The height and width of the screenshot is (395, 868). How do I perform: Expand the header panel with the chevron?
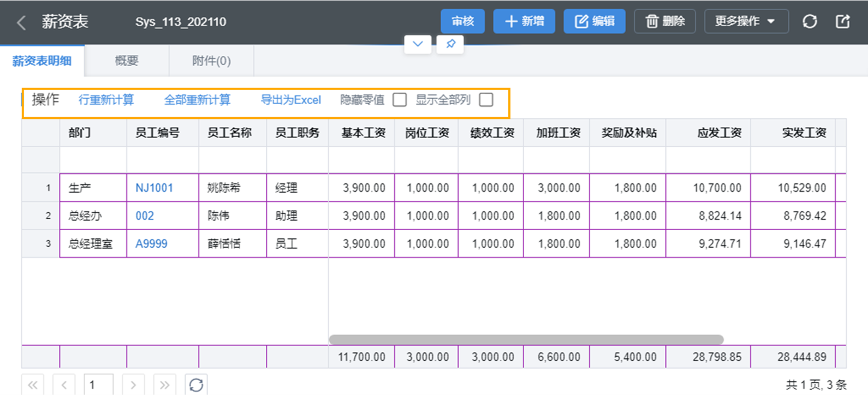pos(418,44)
